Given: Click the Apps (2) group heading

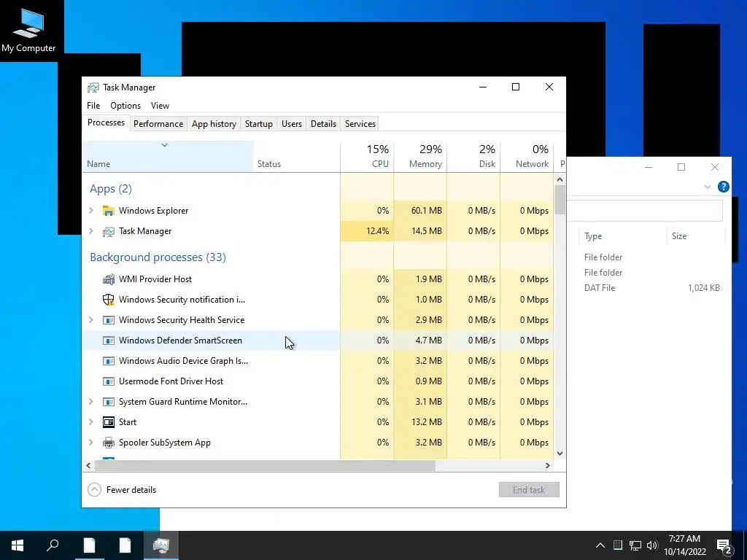Looking at the screenshot, I should pyautogui.click(x=111, y=189).
